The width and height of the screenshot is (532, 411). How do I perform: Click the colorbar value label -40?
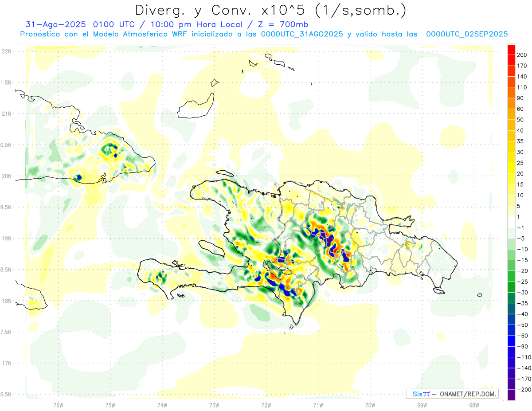click(x=522, y=314)
